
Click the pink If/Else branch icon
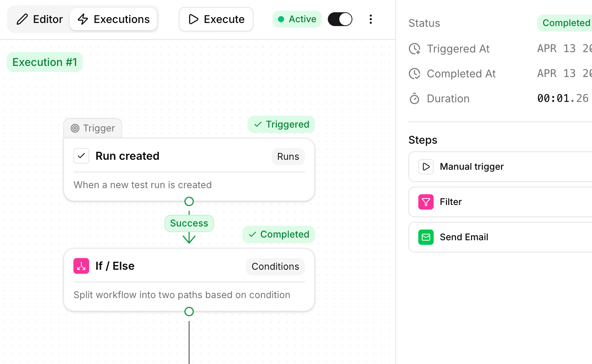81,266
